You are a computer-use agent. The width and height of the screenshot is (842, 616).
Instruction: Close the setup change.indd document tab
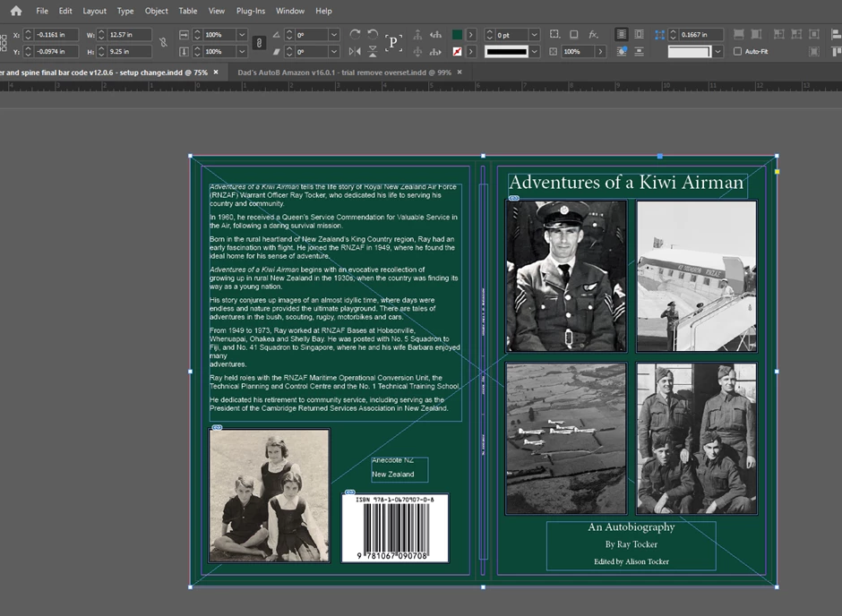click(216, 72)
